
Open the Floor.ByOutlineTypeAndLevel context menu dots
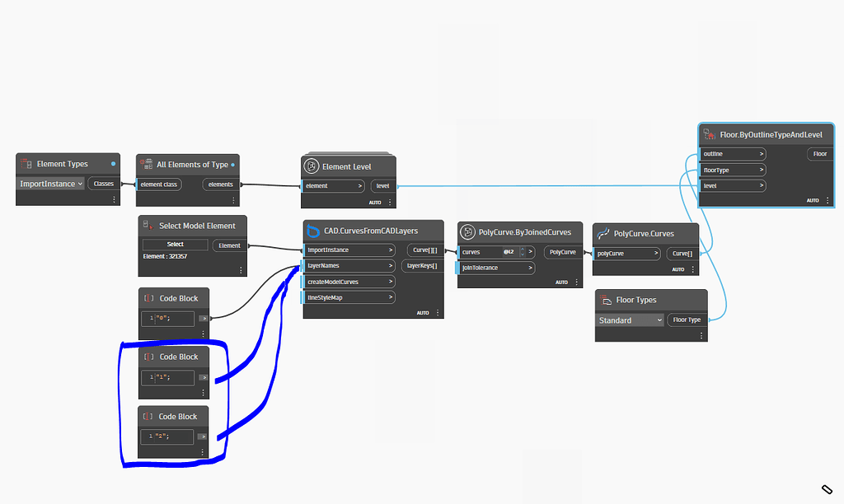(x=826, y=198)
